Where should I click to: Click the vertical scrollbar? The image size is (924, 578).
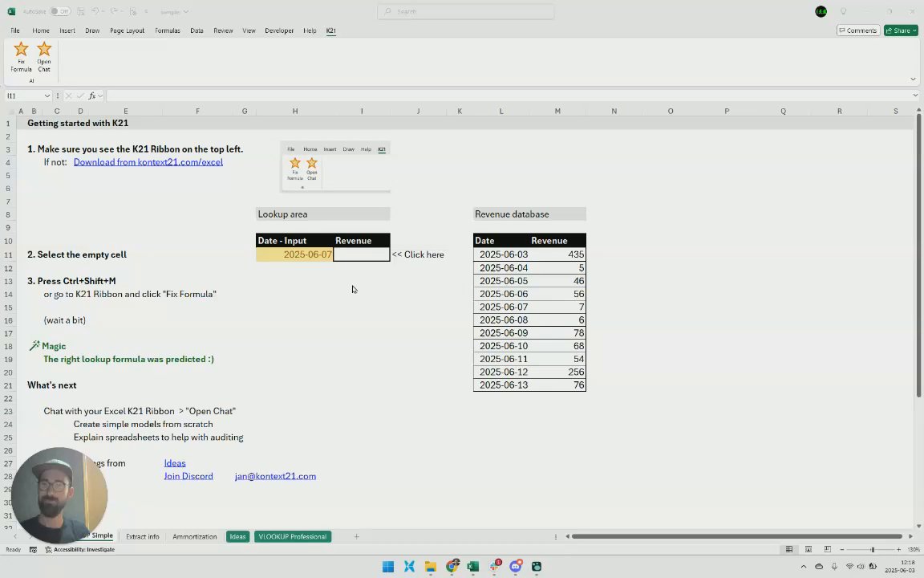918,254
